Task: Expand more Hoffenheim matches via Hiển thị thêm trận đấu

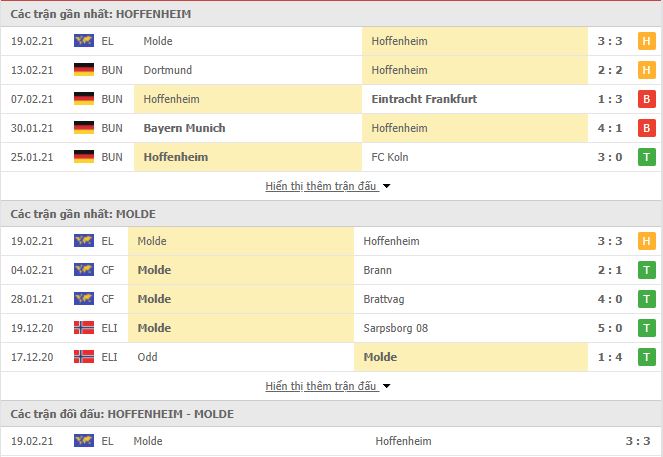Action: point(321,186)
